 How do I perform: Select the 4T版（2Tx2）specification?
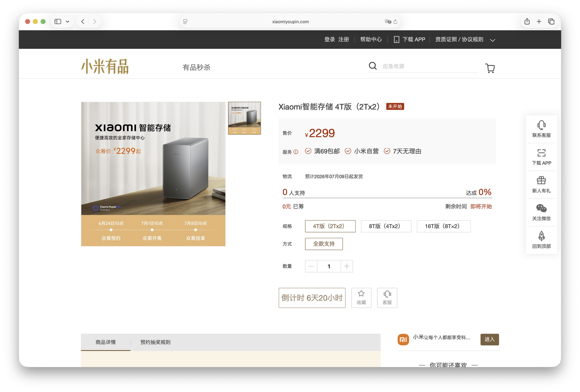330,226
